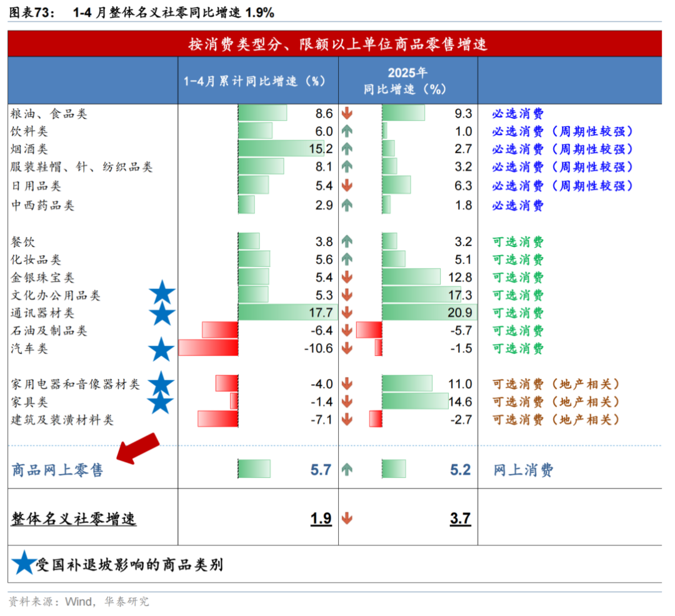
Task: Select the down arrow in the 通讯器材类 row
Action: pyautogui.click(x=347, y=312)
